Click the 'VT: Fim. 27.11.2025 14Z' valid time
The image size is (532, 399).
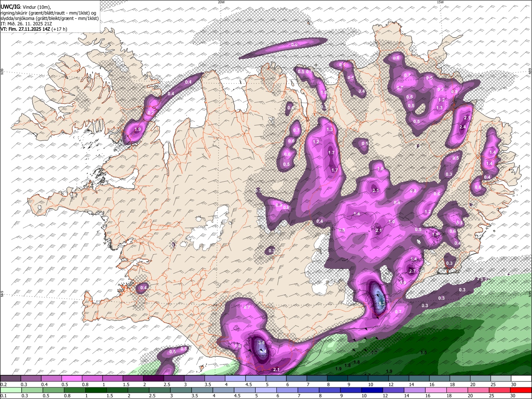coord(25,29)
